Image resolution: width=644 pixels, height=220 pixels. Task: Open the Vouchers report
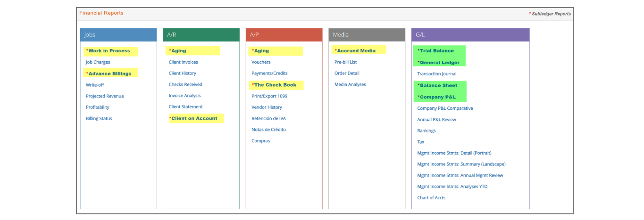point(261,62)
